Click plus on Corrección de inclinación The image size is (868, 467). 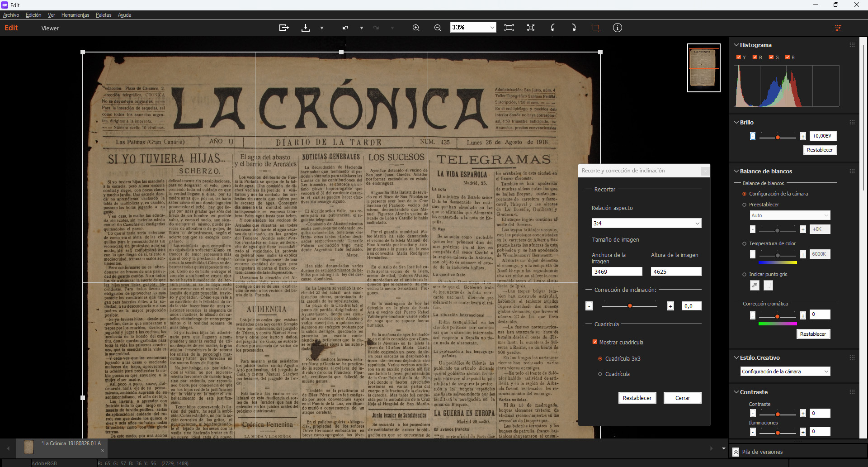point(670,306)
